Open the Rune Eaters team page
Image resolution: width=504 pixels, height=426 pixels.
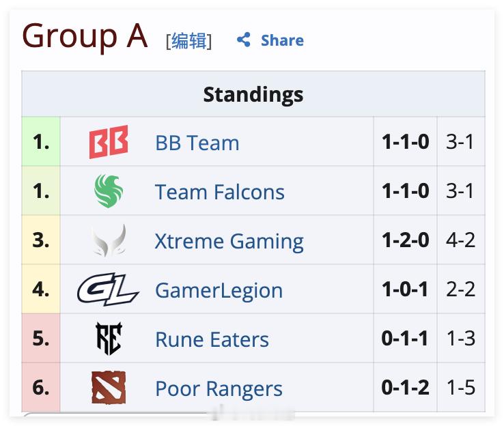click(212, 339)
